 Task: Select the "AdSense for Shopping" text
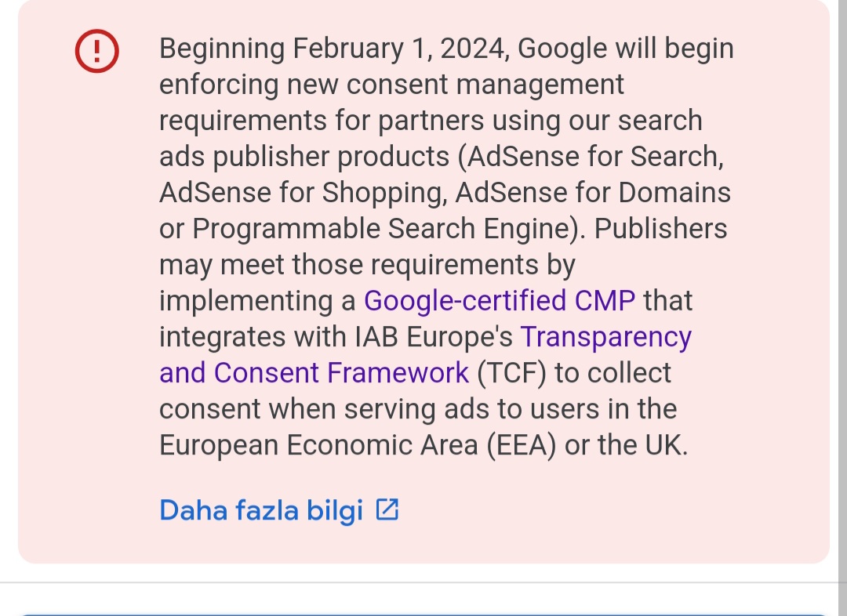tap(301, 194)
